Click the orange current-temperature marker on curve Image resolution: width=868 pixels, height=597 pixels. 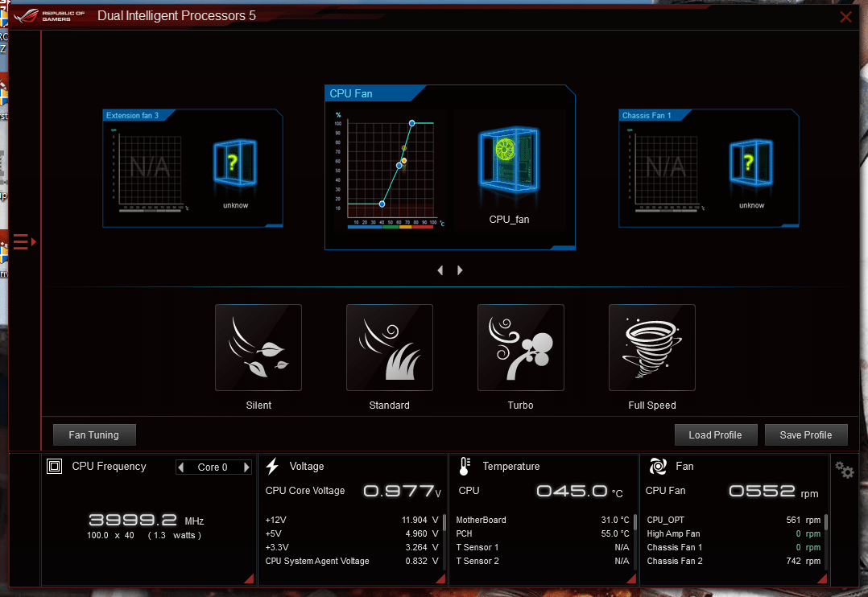pyautogui.click(x=404, y=161)
